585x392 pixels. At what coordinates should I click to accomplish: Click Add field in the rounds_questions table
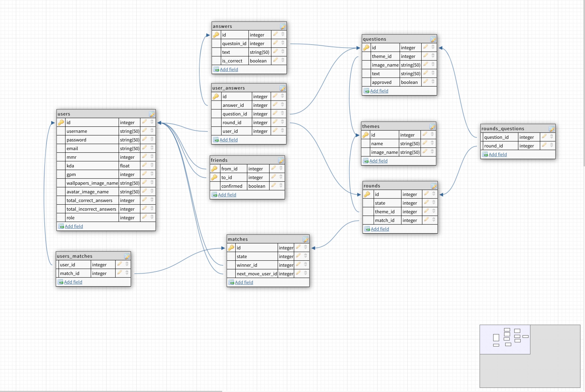tap(497, 154)
